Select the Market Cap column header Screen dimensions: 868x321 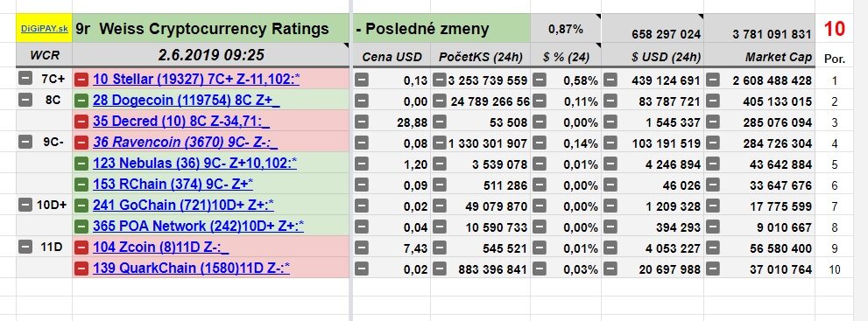click(779, 57)
